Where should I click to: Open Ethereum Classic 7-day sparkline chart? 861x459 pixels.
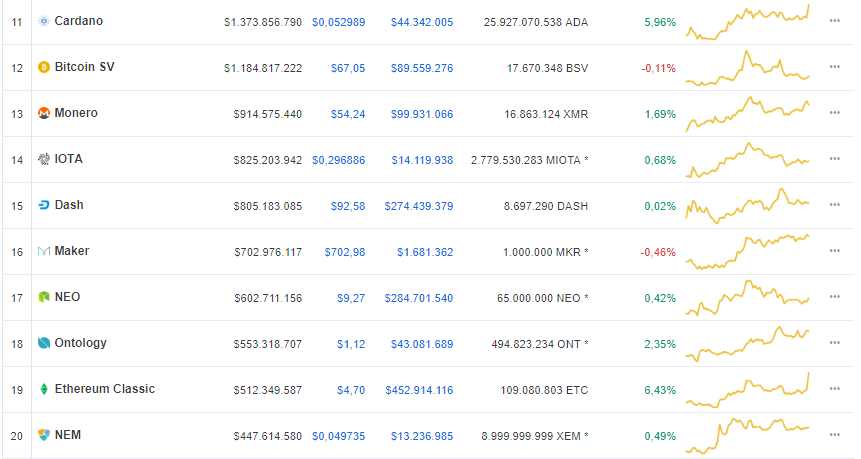(x=747, y=390)
